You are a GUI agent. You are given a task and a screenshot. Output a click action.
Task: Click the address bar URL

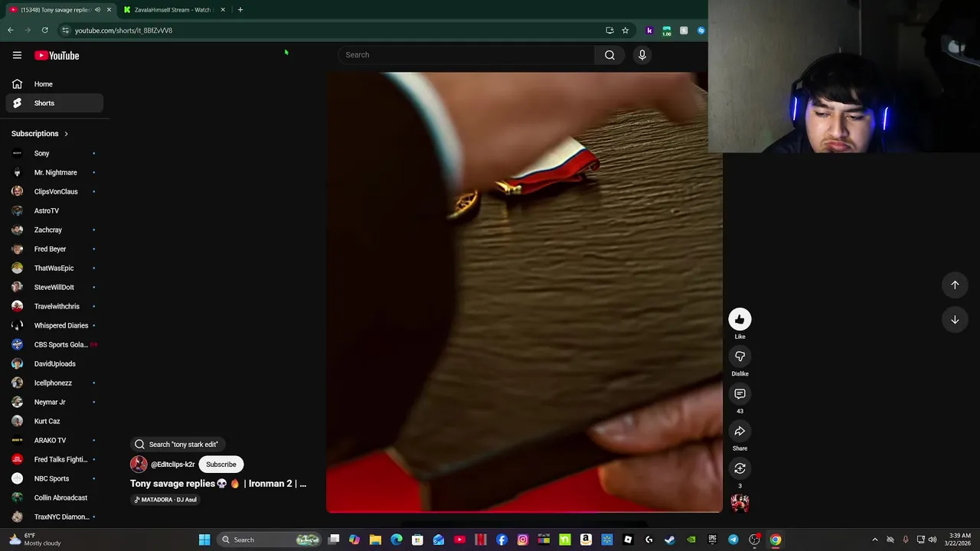pyautogui.click(x=123, y=31)
